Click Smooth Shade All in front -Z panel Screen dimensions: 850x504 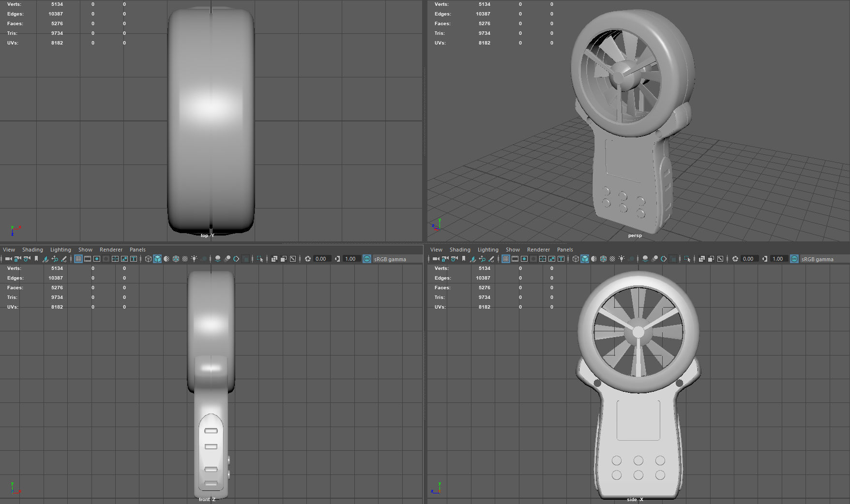click(157, 259)
